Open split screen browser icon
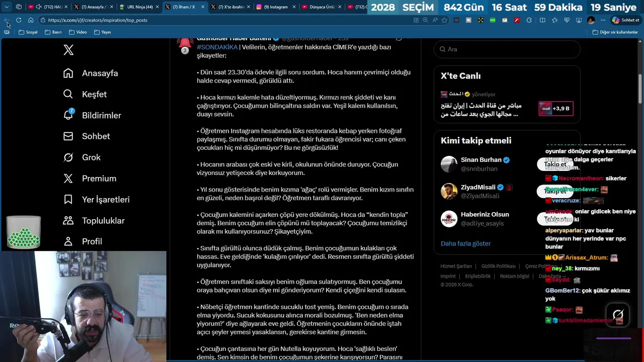Screen dimensions: 644x362 point(542,20)
